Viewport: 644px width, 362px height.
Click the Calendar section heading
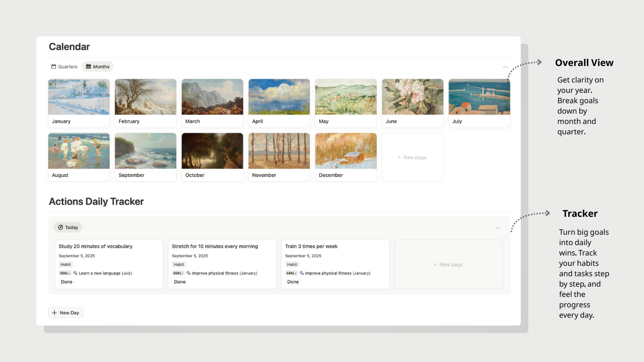[x=69, y=47]
